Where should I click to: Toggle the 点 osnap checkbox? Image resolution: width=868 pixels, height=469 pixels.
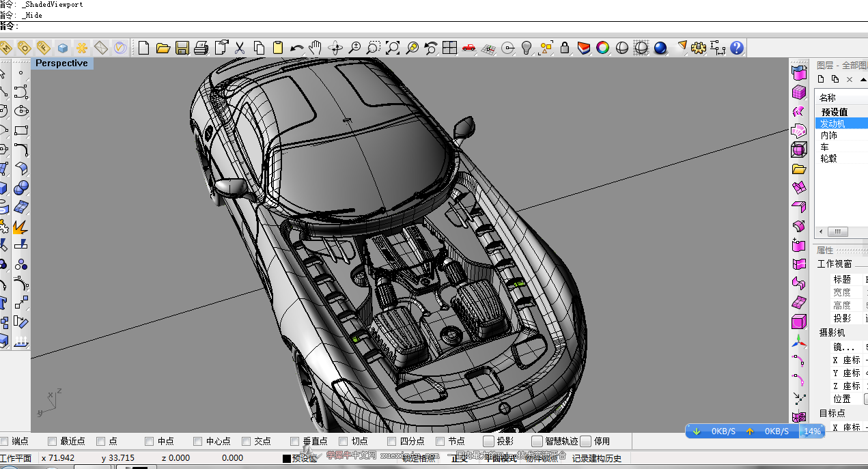tap(101, 441)
